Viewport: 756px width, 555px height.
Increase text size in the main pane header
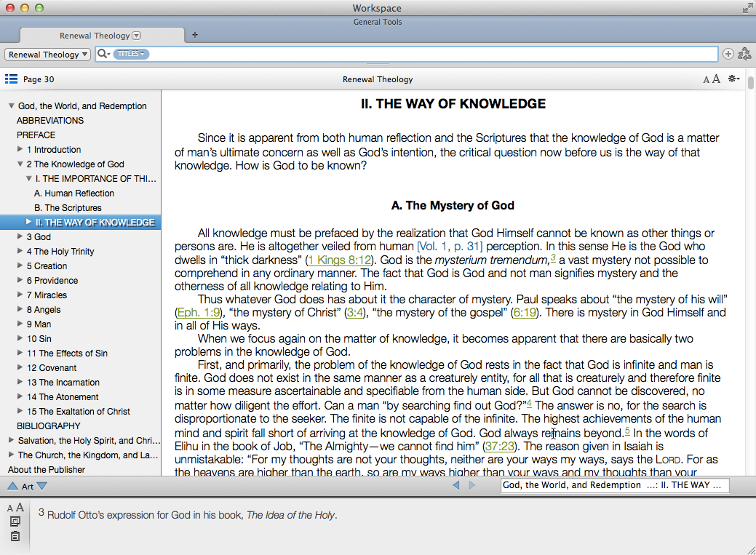tap(716, 79)
